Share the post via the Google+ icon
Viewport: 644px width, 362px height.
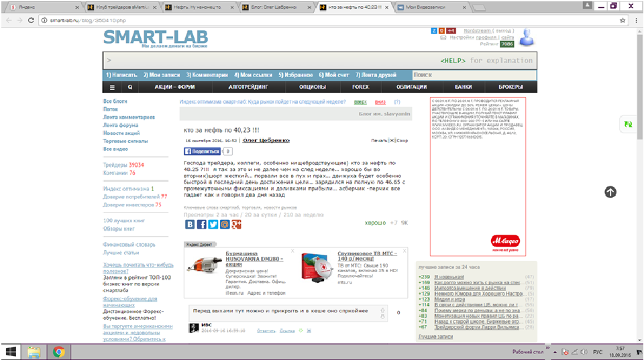(236, 225)
